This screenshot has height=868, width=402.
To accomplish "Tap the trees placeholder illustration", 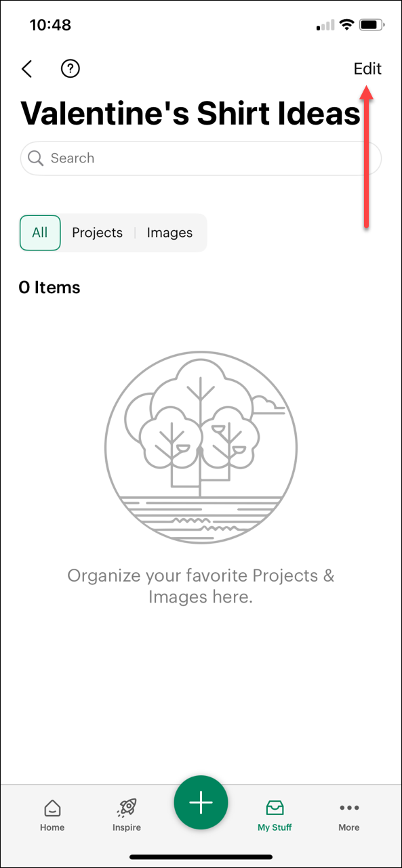I will click(x=201, y=447).
